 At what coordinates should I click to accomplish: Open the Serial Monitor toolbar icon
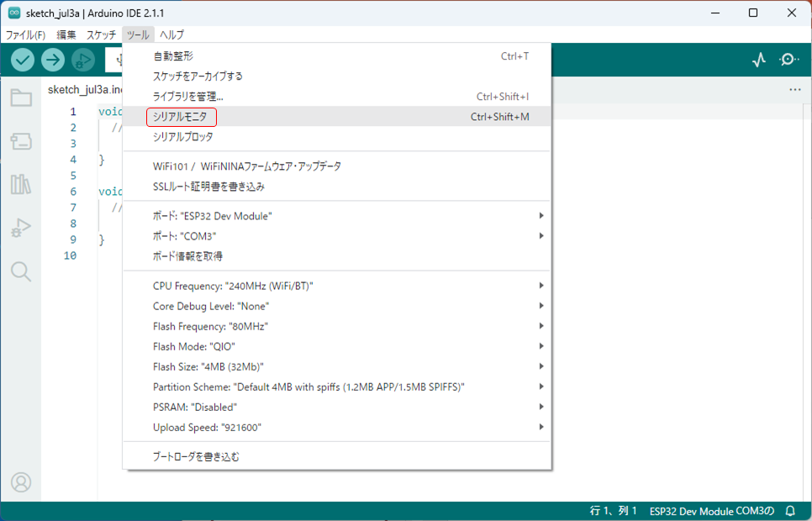tap(788, 60)
